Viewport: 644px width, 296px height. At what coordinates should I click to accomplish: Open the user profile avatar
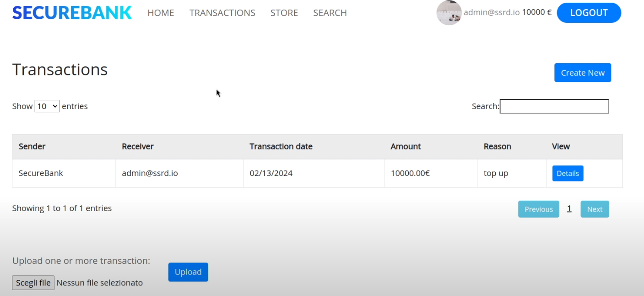(449, 13)
